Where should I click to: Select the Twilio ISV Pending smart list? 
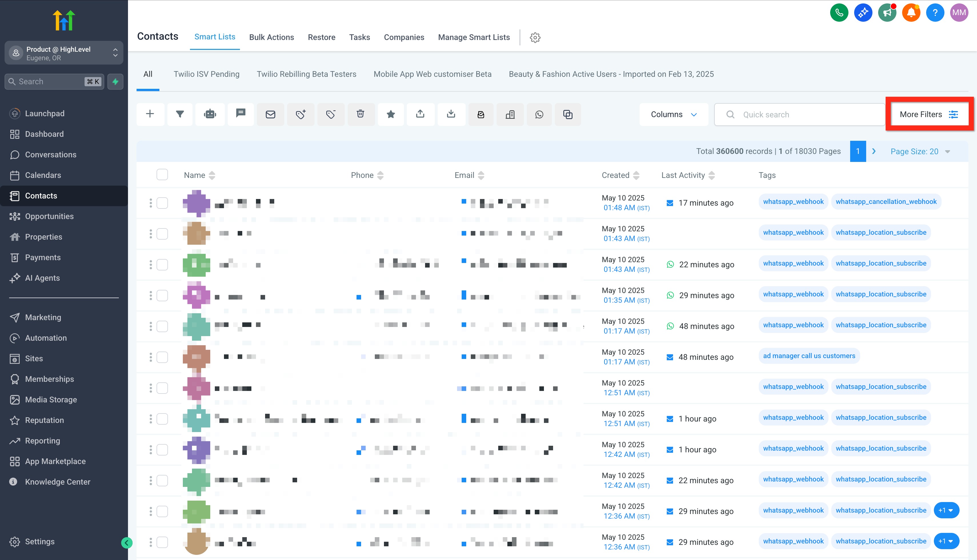(x=206, y=74)
